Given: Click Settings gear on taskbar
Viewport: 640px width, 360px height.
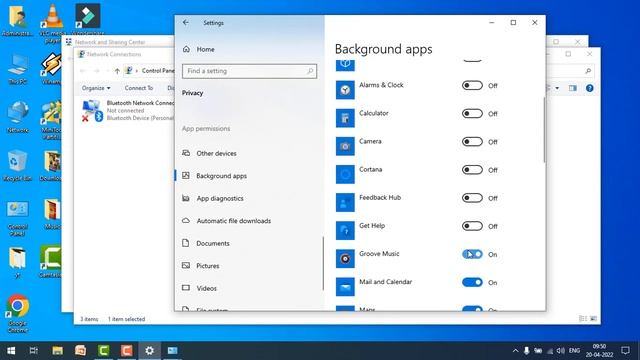Looking at the screenshot, I should (x=149, y=351).
